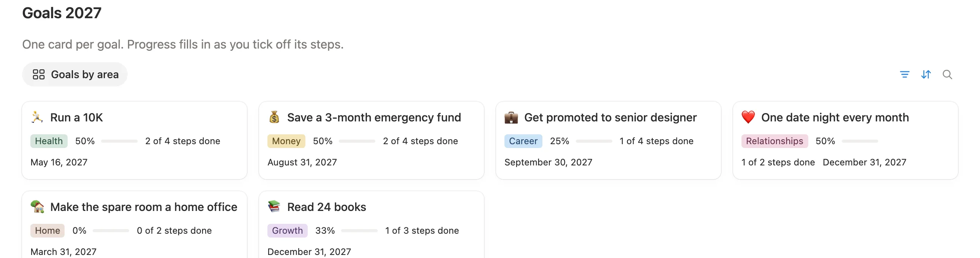
Task: Select the Relationships area tag
Action: [775, 141]
